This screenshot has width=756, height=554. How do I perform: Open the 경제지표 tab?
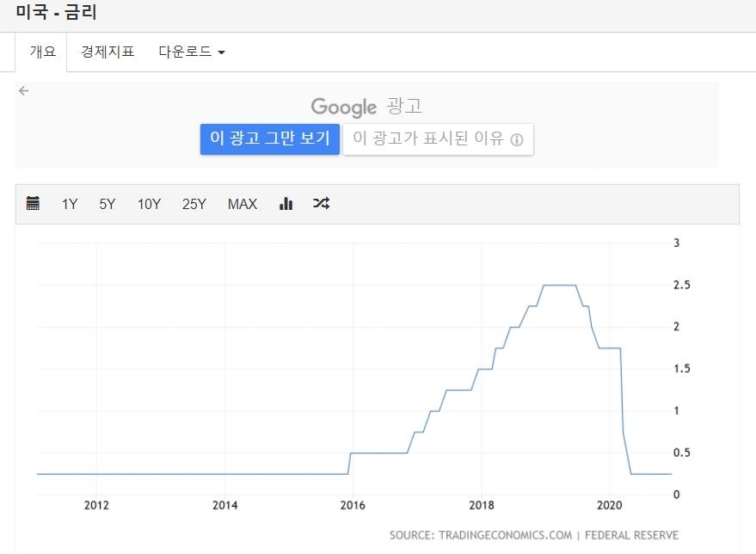(x=108, y=52)
